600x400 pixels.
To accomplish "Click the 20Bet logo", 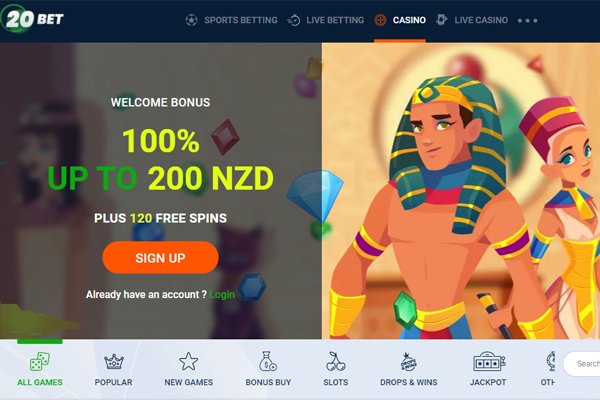I will pyautogui.click(x=32, y=18).
